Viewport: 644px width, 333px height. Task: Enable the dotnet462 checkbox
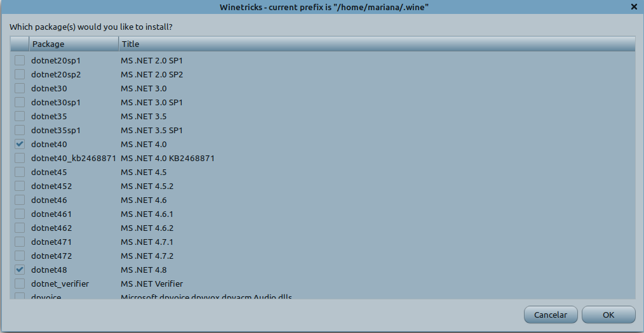point(20,228)
